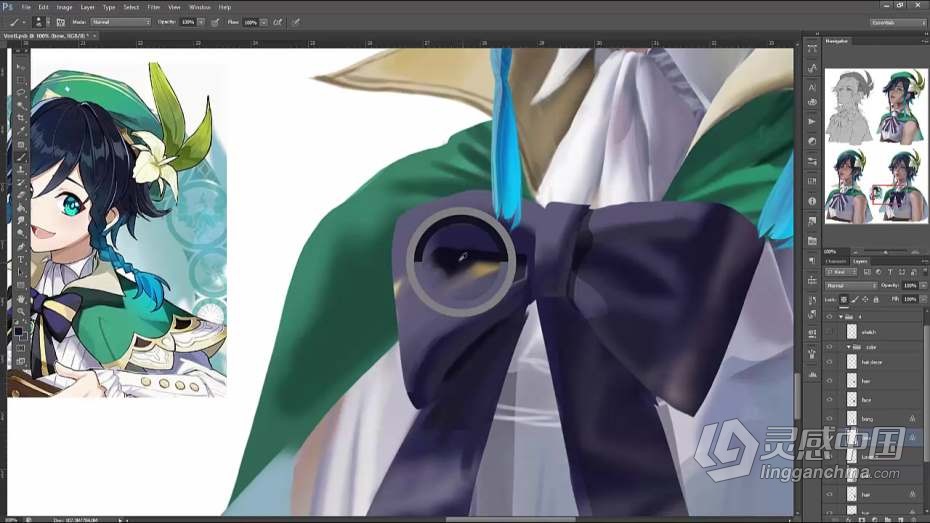Show the hidden sketch layer
The height and width of the screenshot is (523, 930).
[829, 331]
